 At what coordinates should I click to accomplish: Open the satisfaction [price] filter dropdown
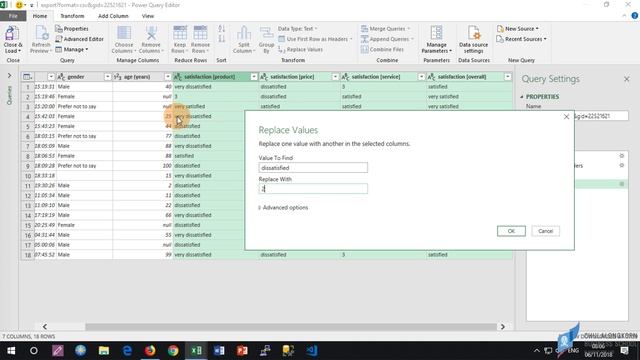(335, 77)
